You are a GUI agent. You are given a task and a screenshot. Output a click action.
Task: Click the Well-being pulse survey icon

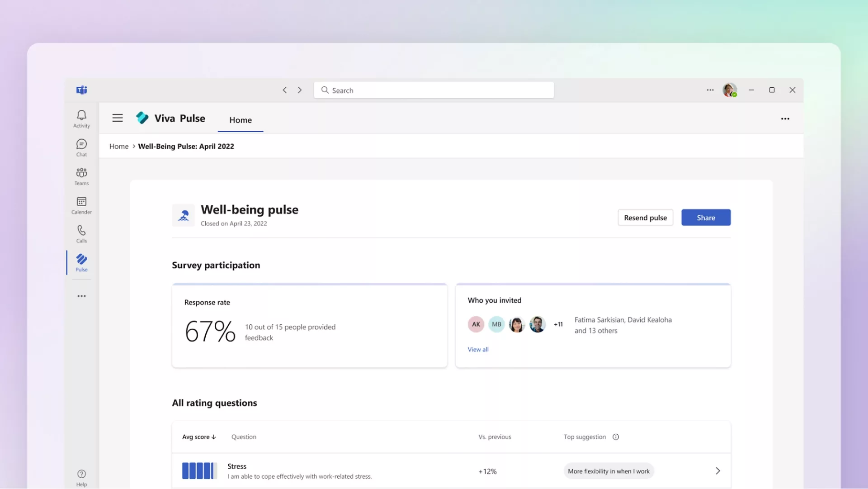tap(183, 215)
